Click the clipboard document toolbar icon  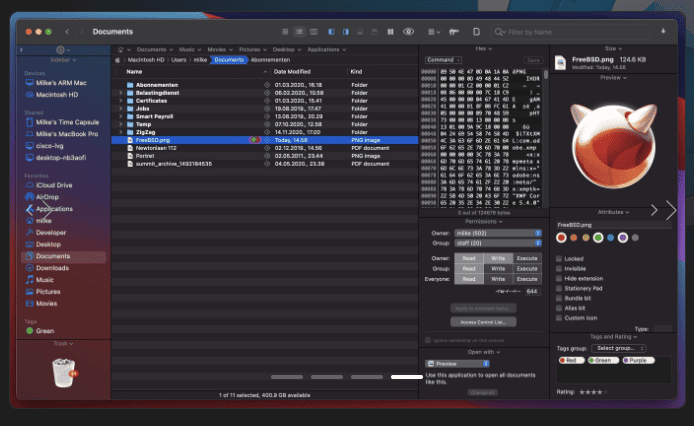[x=476, y=32]
